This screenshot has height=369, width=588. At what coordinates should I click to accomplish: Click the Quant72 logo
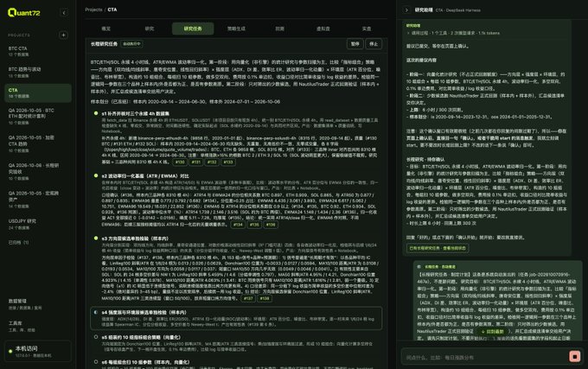[23, 13]
